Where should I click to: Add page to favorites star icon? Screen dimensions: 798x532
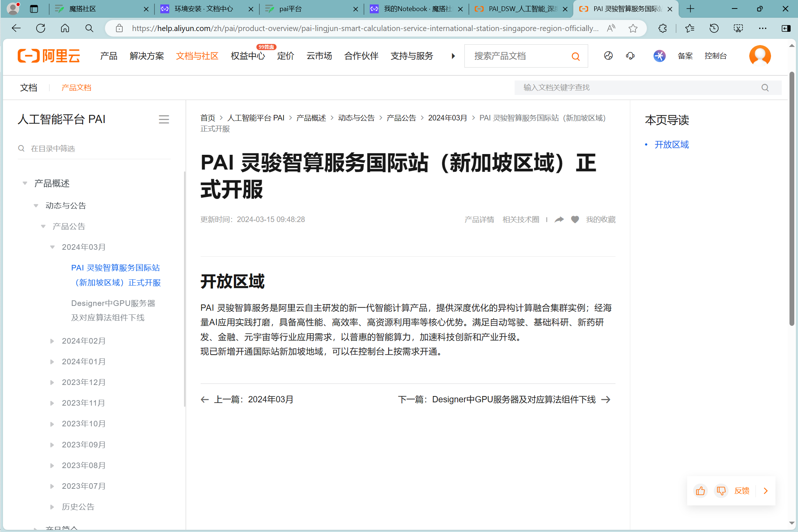(x=633, y=28)
